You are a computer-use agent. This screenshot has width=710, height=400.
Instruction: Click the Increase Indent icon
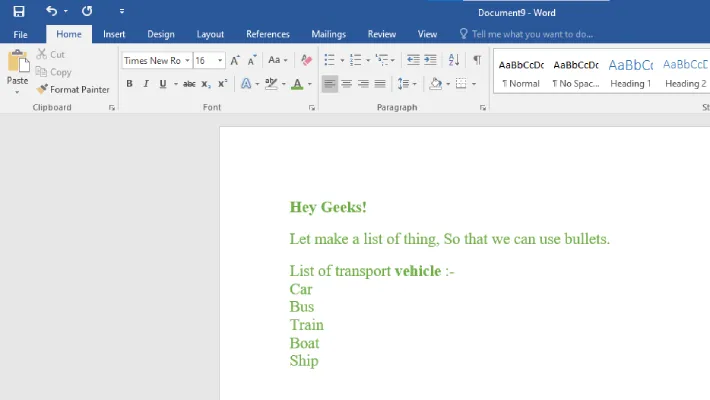point(431,60)
